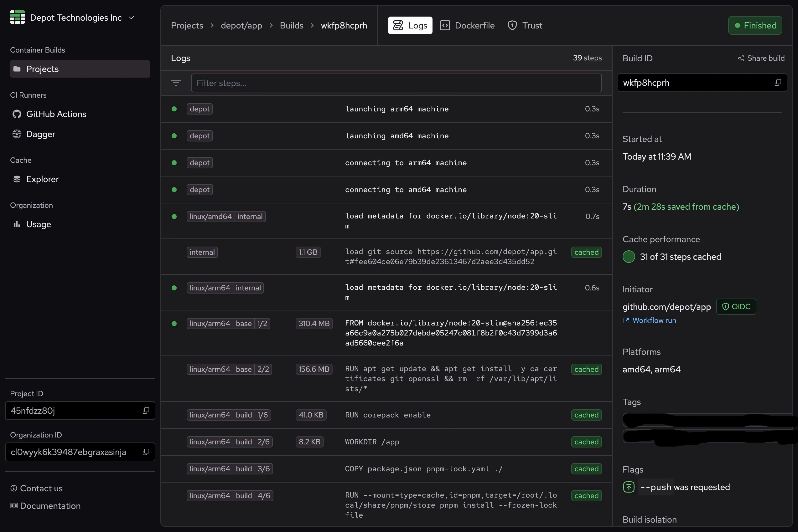The height and width of the screenshot is (532, 798).
Task: Click the Filter steps input field
Action: pos(396,83)
